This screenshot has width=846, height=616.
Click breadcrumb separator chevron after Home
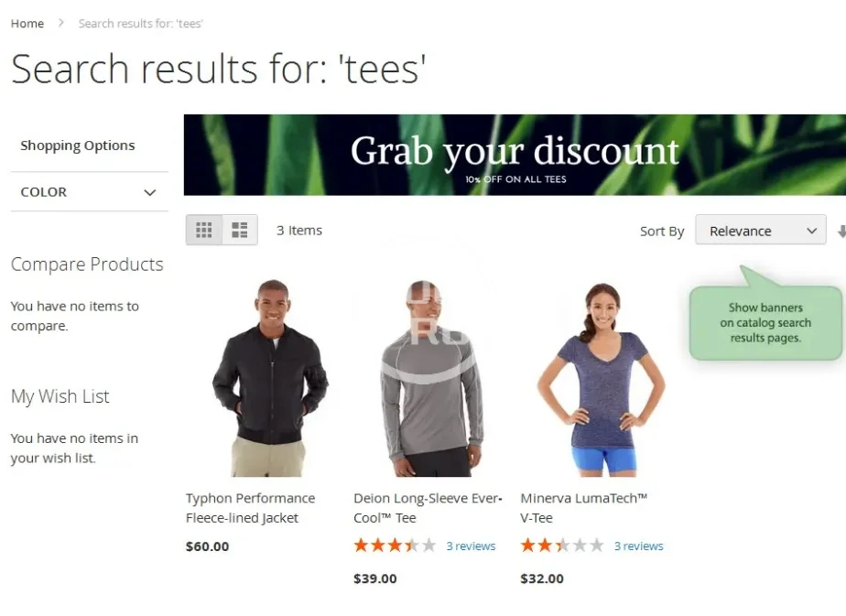tap(61, 23)
